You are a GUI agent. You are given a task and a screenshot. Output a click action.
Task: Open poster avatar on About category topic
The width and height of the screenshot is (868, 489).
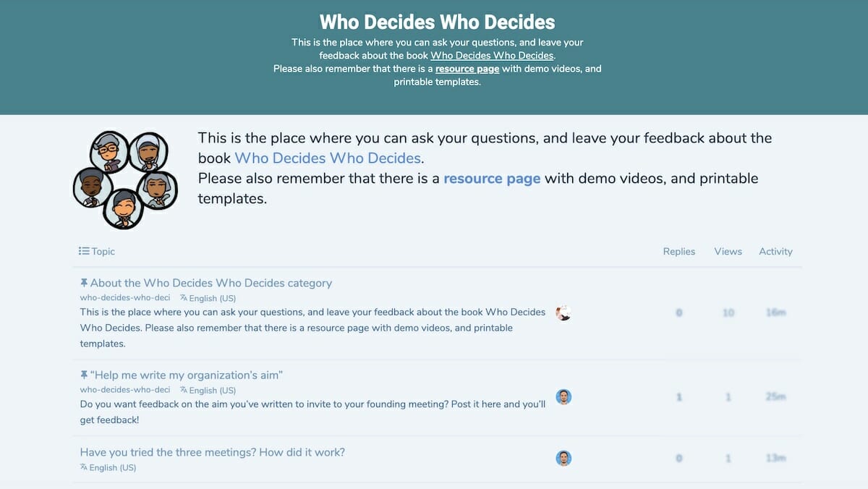tap(563, 312)
